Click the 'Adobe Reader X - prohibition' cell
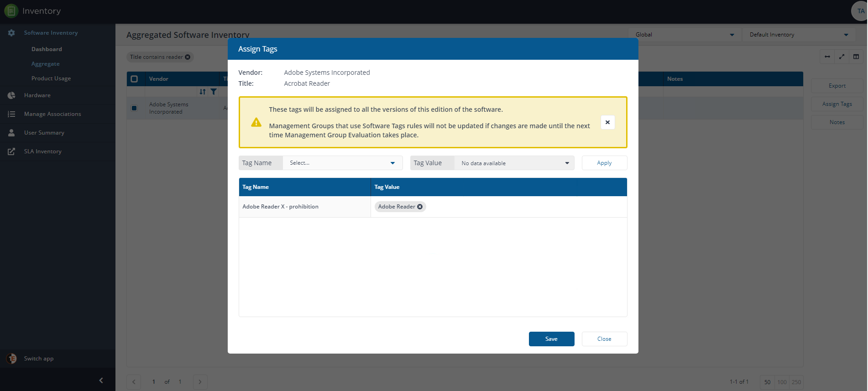 [305, 207]
